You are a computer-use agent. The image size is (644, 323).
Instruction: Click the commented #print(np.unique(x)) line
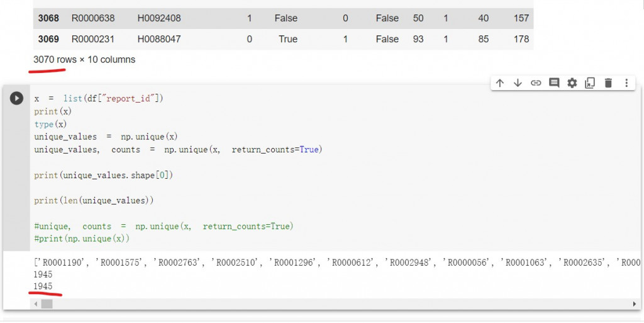[x=84, y=239]
